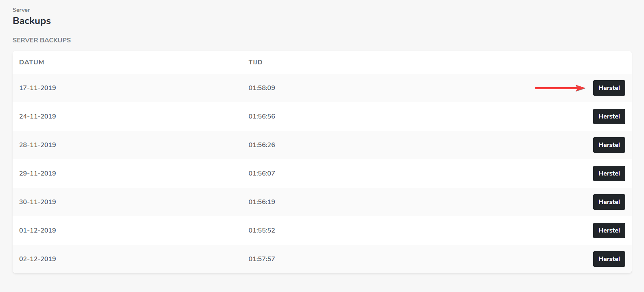Viewport: 644px width, 292px height.
Task: Click Herstel next to 01-12-2019
Action: [609, 231]
